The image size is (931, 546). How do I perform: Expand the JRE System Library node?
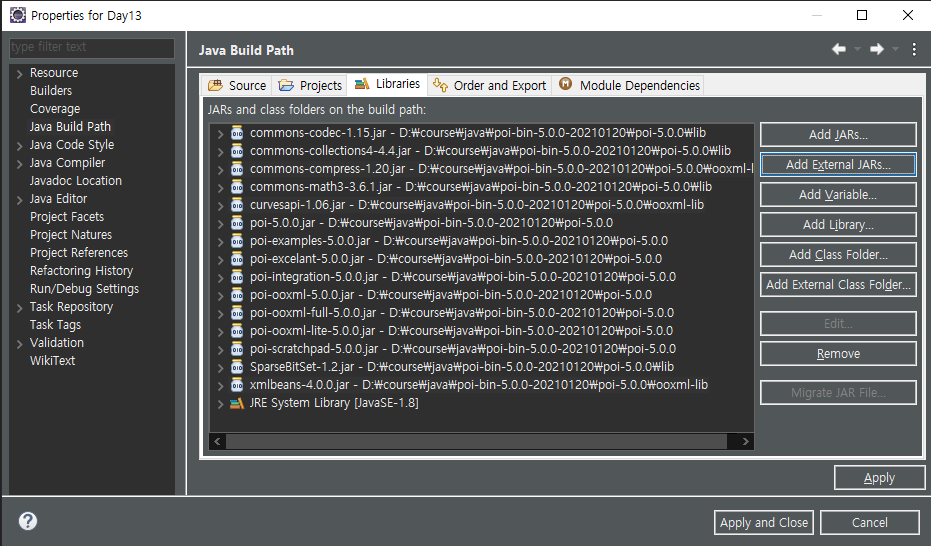(x=220, y=404)
